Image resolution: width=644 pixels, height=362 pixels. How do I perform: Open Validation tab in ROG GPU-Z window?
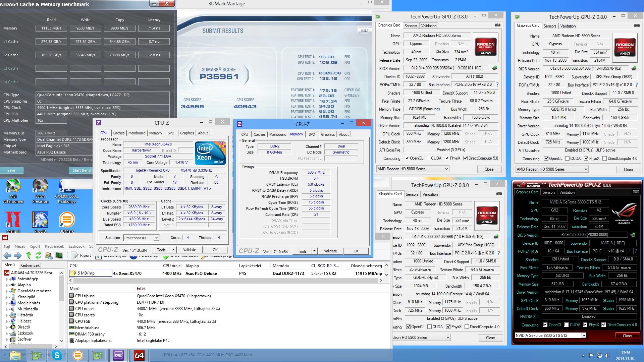point(567,192)
